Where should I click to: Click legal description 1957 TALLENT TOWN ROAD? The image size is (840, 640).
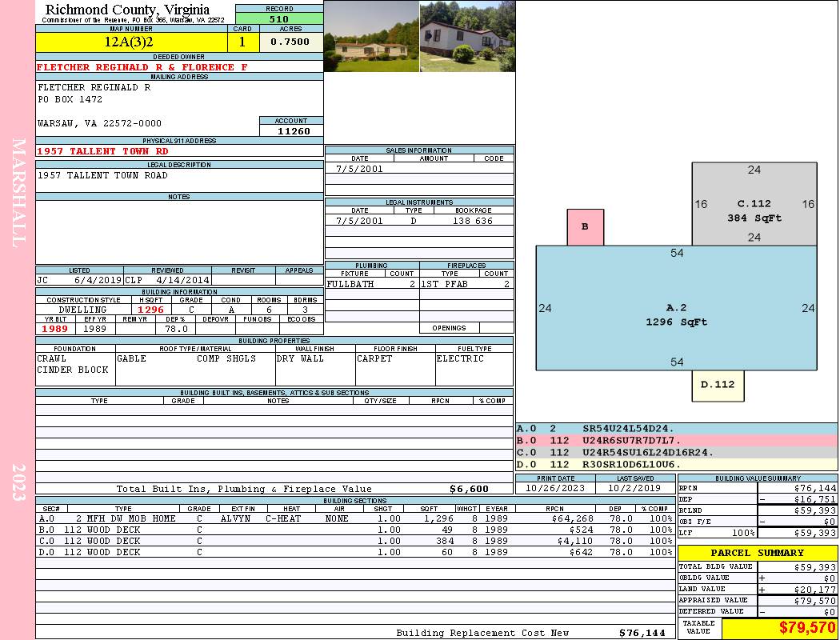click(x=102, y=176)
